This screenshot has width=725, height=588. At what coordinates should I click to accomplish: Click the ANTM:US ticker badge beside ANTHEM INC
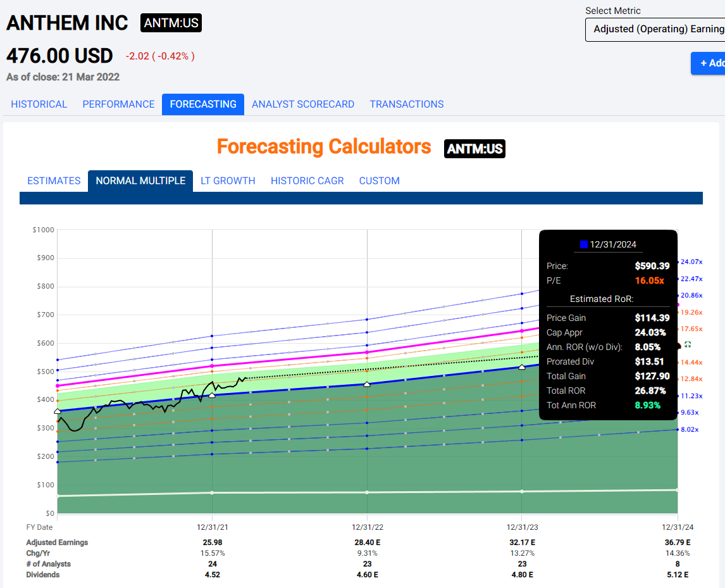[x=171, y=23]
